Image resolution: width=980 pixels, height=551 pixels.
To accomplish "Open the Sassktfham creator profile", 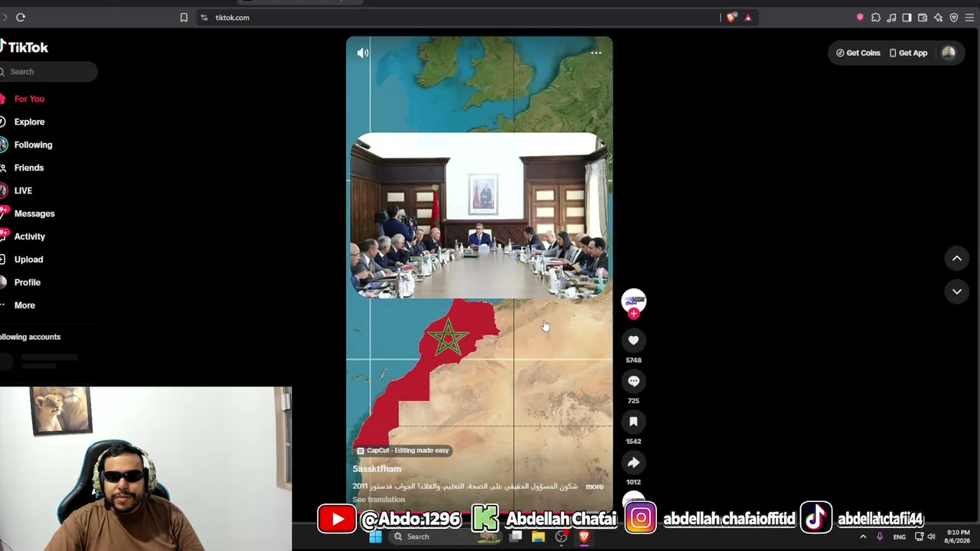I will pyautogui.click(x=377, y=468).
